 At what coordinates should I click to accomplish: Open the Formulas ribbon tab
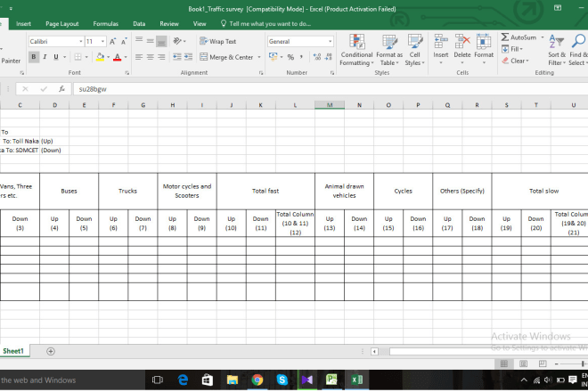point(105,24)
